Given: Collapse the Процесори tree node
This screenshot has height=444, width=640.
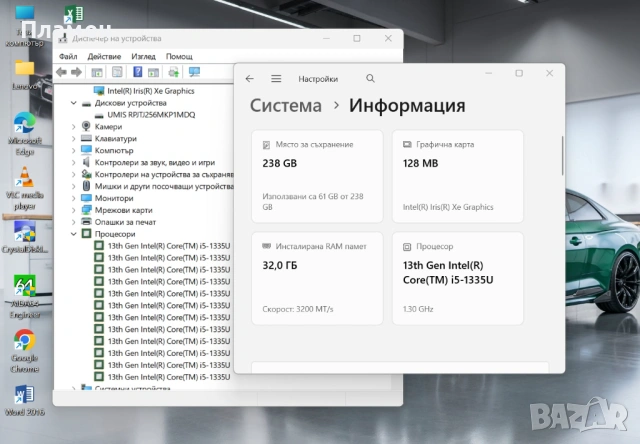Looking at the screenshot, I should (74, 234).
